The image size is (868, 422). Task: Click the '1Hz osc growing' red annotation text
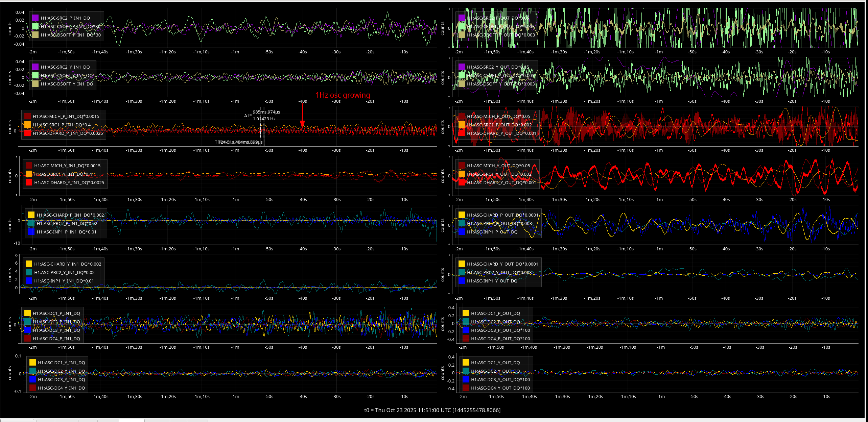[x=343, y=95]
